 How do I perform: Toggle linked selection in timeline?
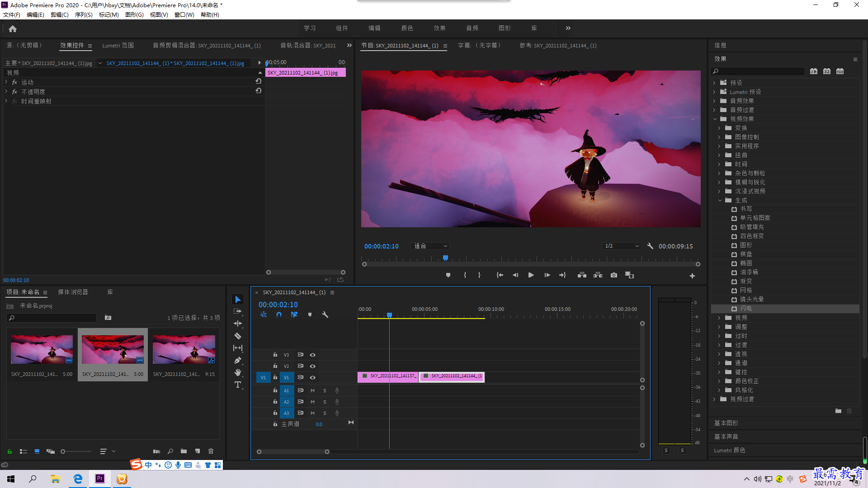tap(294, 314)
